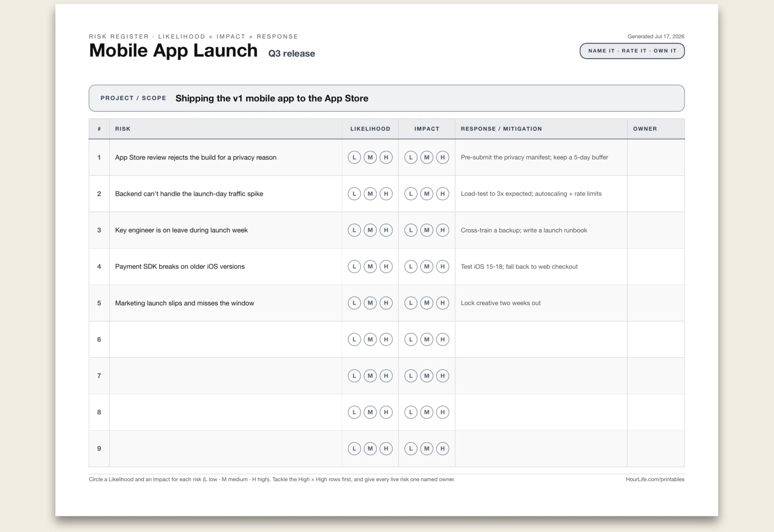The height and width of the screenshot is (532, 774).
Task: Select Impact H for backend traffic spike risk
Action: [x=443, y=194]
